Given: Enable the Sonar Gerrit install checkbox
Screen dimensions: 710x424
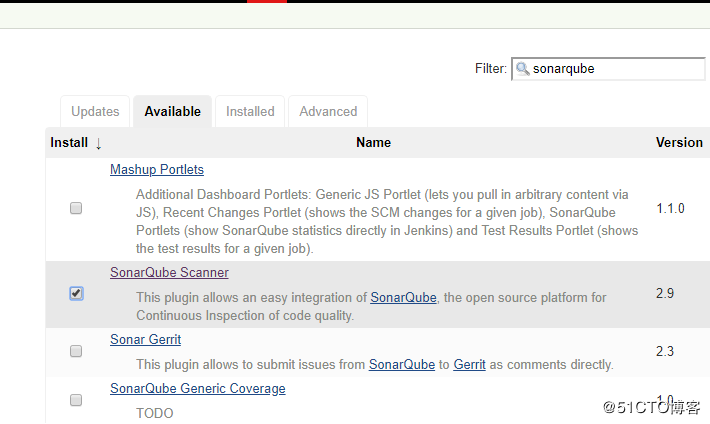Looking at the screenshot, I should click(x=76, y=351).
